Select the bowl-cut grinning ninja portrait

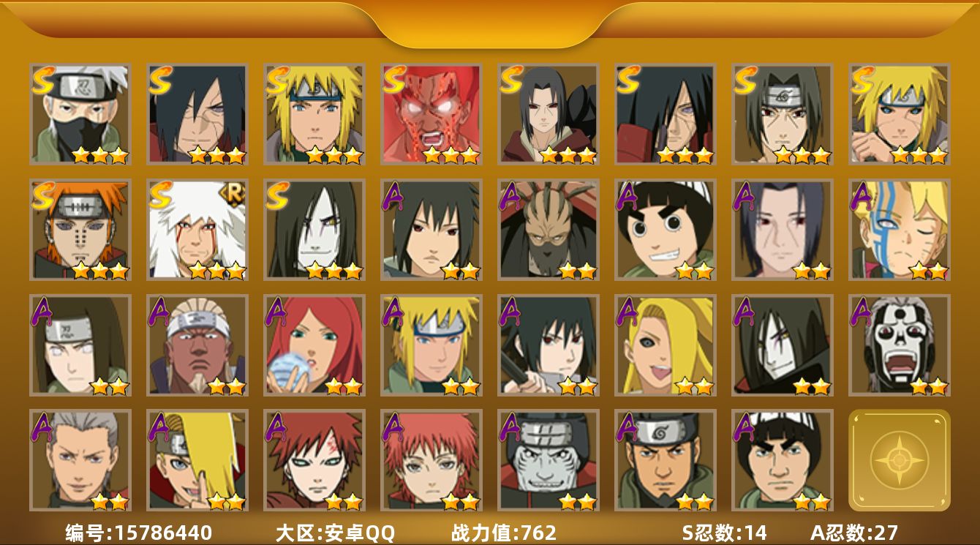[x=666, y=230]
